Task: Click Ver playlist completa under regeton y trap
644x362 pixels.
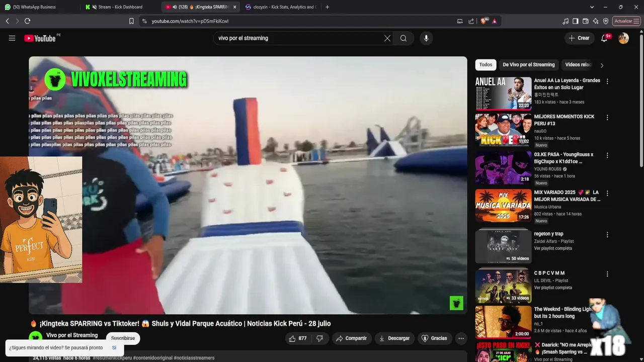Action: click(x=553, y=248)
